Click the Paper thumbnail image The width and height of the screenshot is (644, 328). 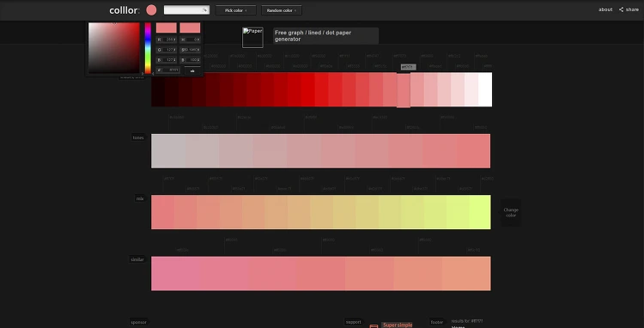click(252, 38)
